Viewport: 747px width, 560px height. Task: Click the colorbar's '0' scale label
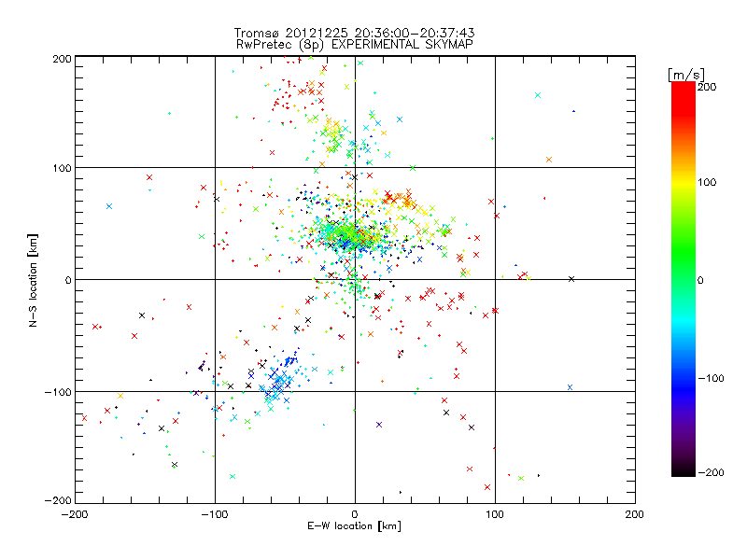(700, 280)
